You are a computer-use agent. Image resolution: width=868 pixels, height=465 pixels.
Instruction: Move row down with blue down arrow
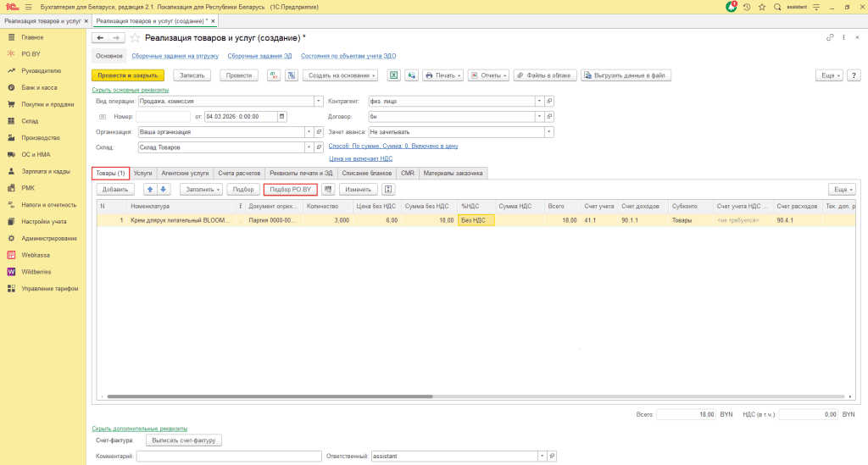[164, 189]
